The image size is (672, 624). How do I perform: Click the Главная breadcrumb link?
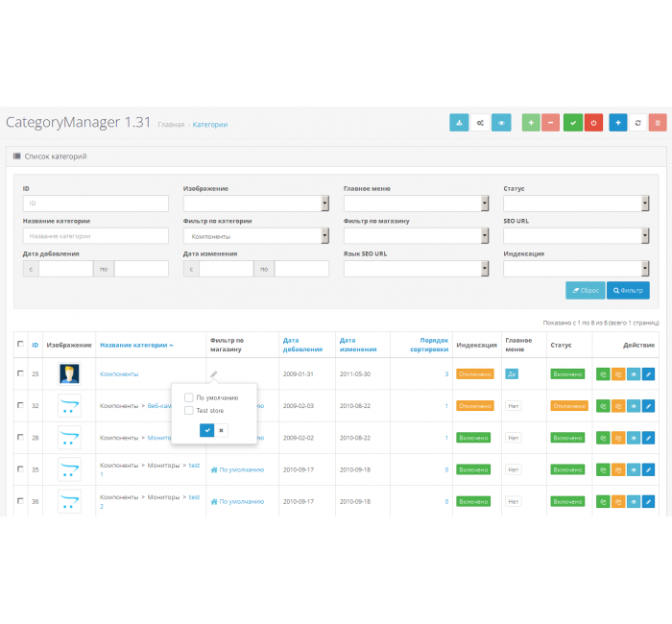click(171, 125)
